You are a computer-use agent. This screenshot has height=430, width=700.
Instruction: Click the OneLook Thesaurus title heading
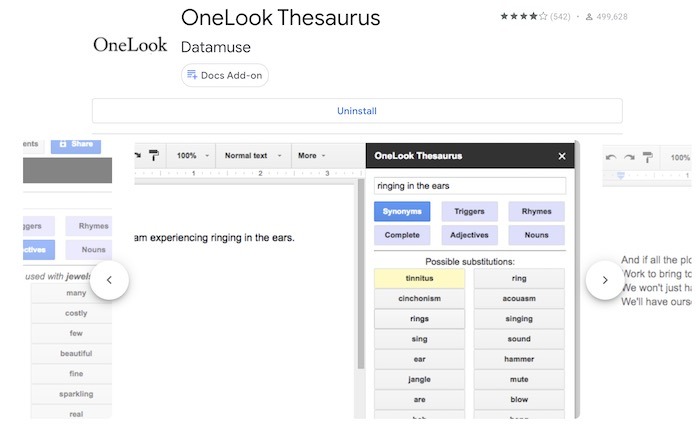pyautogui.click(x=280, y=18)
